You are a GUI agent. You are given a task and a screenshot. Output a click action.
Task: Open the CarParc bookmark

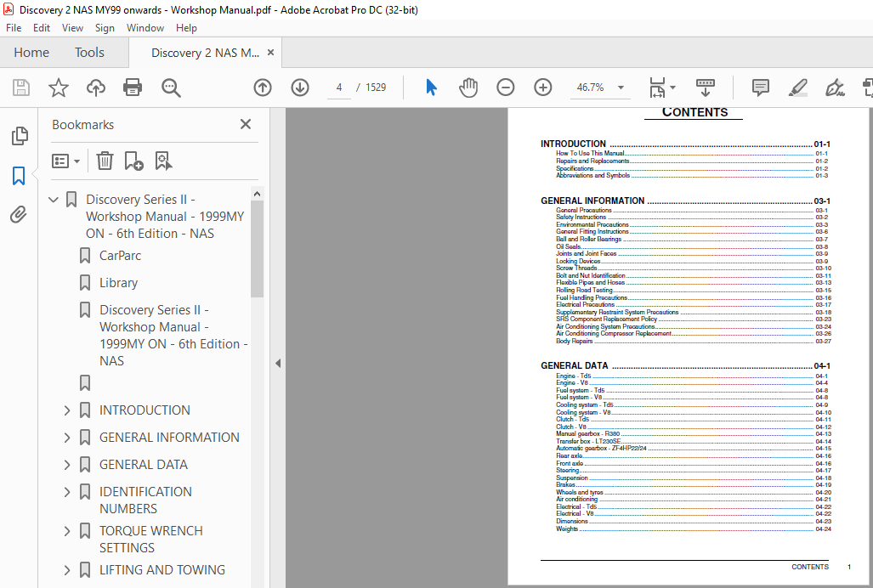120,256
